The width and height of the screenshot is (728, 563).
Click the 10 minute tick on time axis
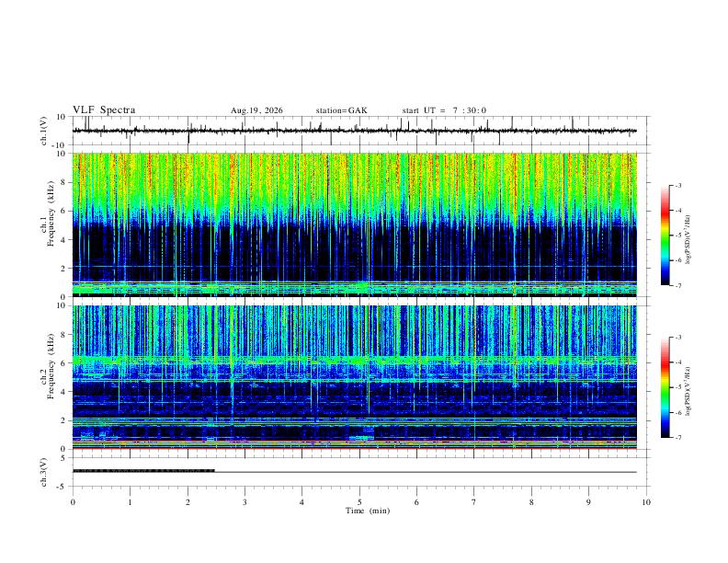coord(646,502)
